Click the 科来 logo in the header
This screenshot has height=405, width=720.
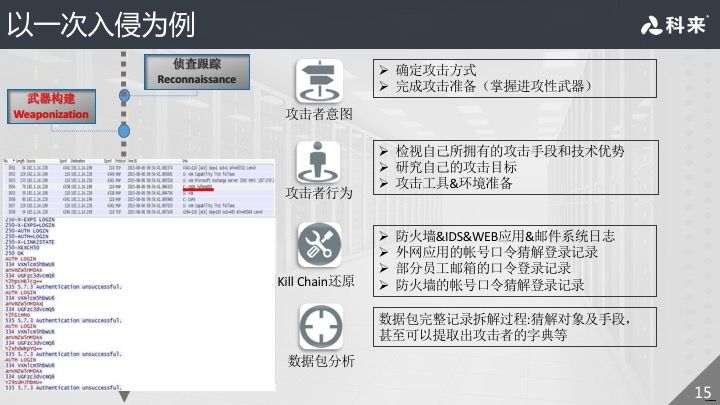click(x=674, y=25)
